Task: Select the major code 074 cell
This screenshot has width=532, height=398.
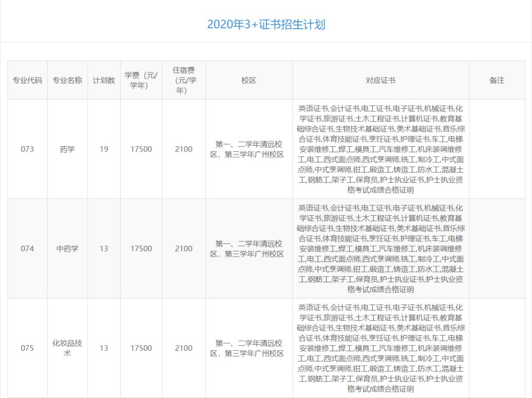Action: pos(27,248)
